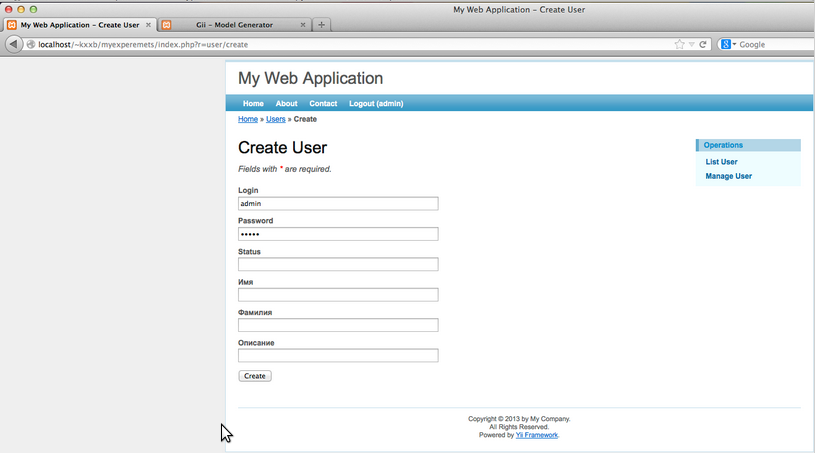Submit form with Create button
815x453 pixels.
pos(255,376)
